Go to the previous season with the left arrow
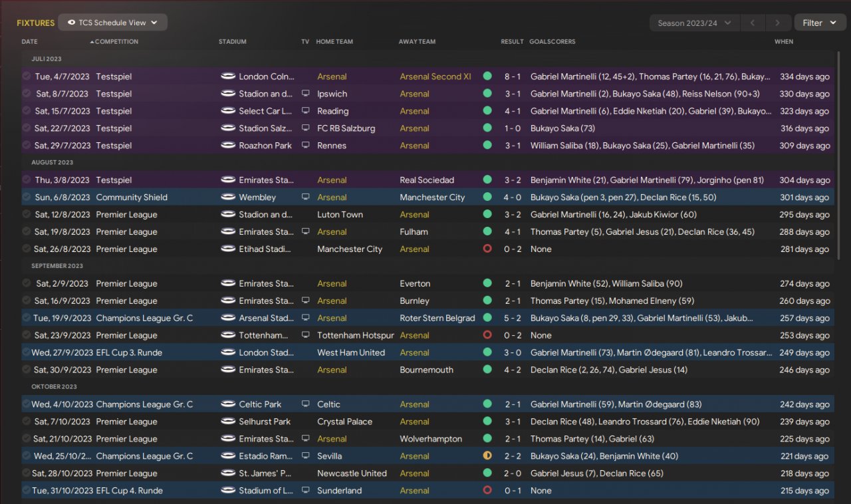The height and width of the screenshot is (504, 851). coord(753,23)
